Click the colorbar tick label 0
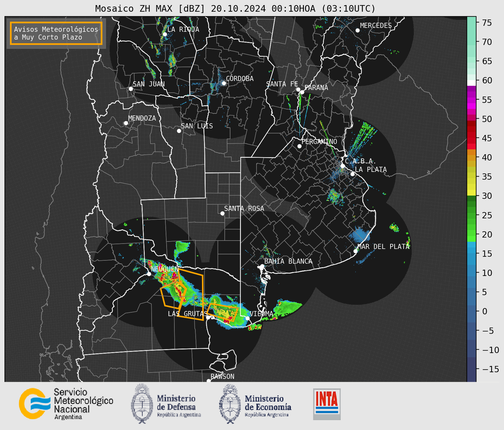 [x=484, y=311]
